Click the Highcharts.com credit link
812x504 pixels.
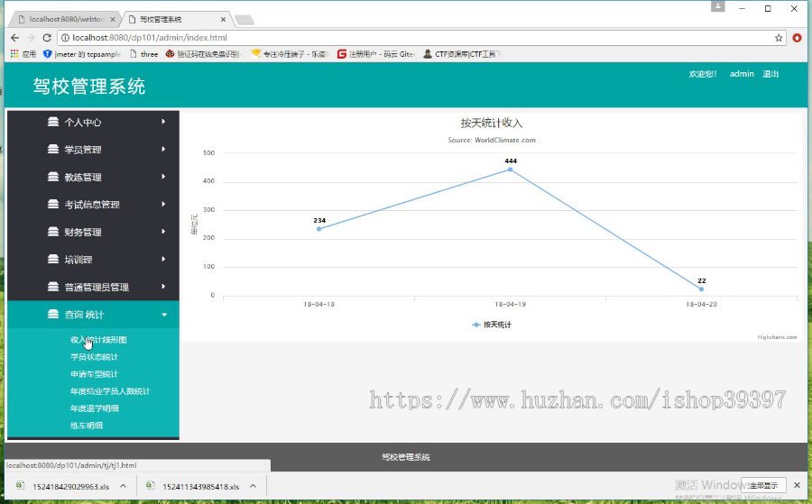[x=777, y=337]
